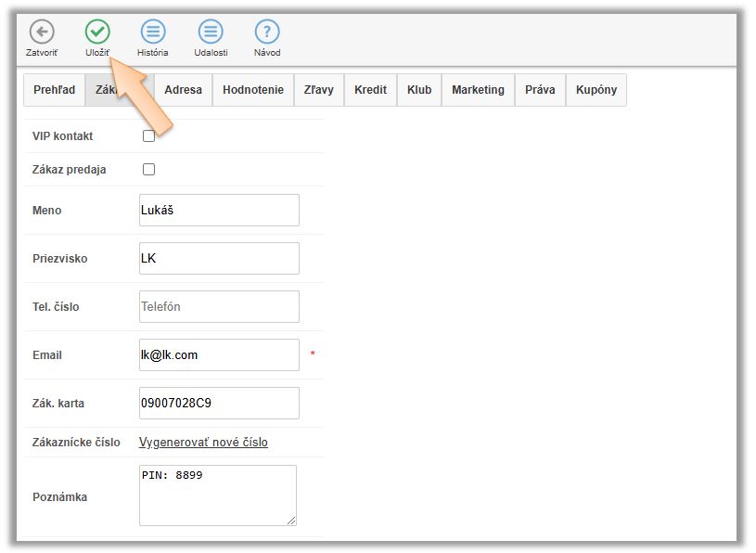The height and width of the screenshot is (553, 756).
Task: Tick the Zákaz predaja checkbox
Action: (x=148, y=170)
